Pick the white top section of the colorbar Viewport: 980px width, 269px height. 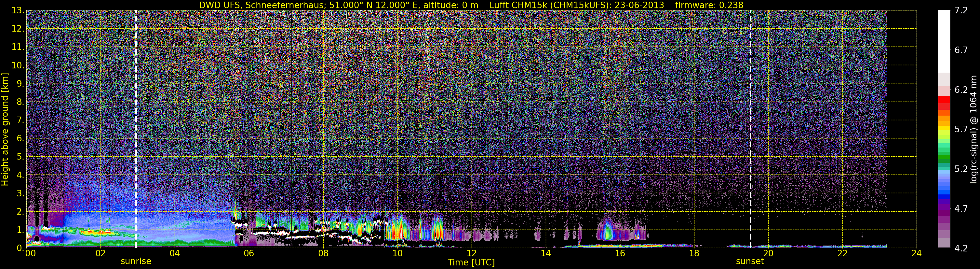coord(944,41)
